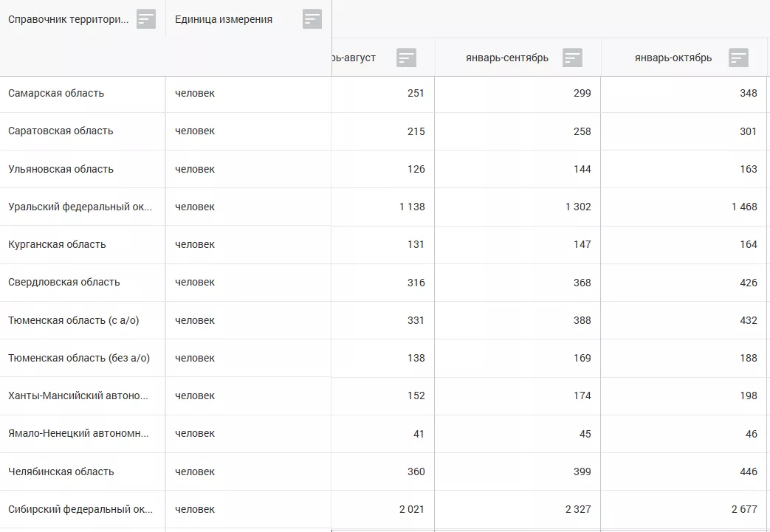The image size is (770, 532).
Task: Click value 2 677 for Сибирский округ
Action: tap(744, 509)
